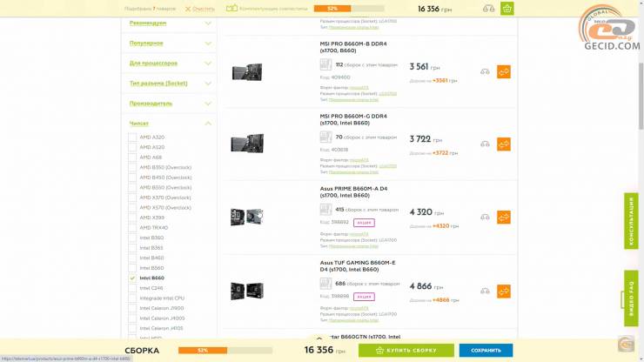The image size is (644, 362).
Task: Enable the Intel C246 chipset filter
Action: point(132,288)
